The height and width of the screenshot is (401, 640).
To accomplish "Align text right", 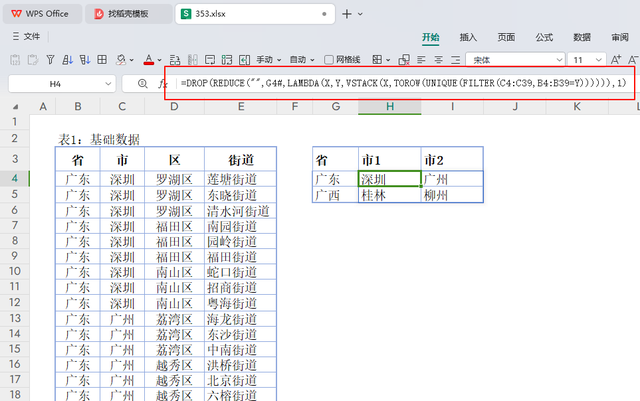I will point(456,60).
